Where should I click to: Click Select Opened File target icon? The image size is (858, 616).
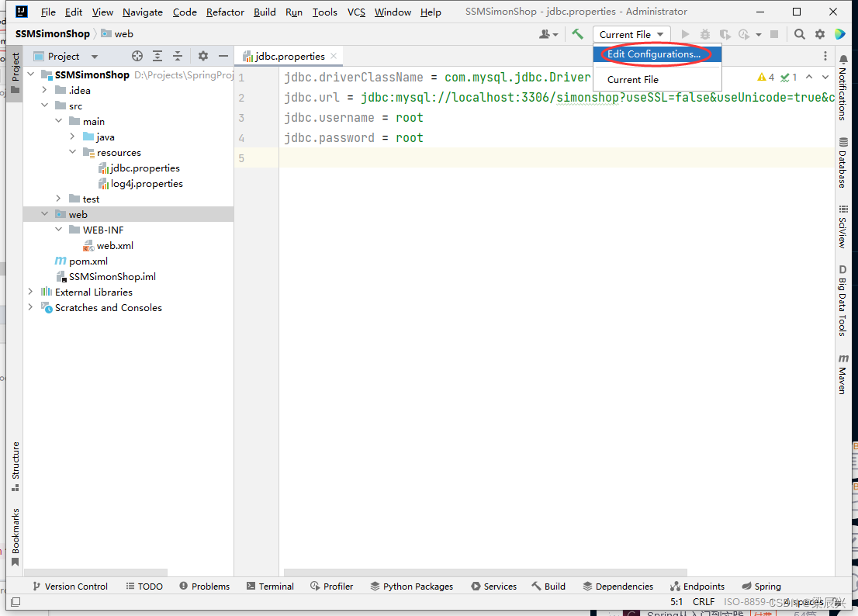137,56
